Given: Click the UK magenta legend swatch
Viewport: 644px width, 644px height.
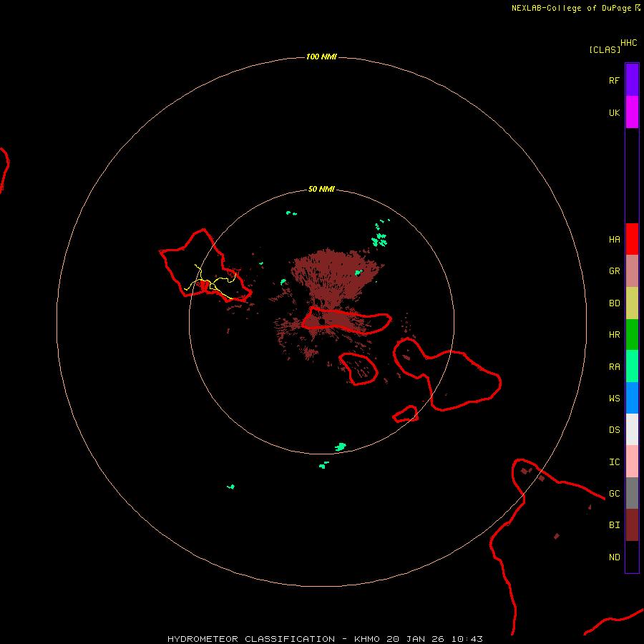Looking at the screenshot, I should (x=632, y=112).
